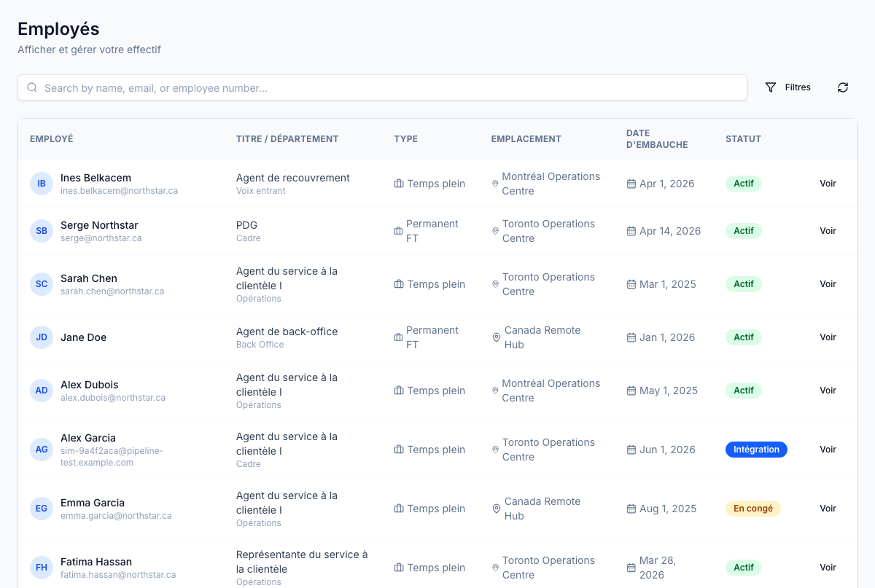Click calendar icon beside Aug 1, 2025
Image resolution: width=875 pixels, height=588 pixels.
631,509
